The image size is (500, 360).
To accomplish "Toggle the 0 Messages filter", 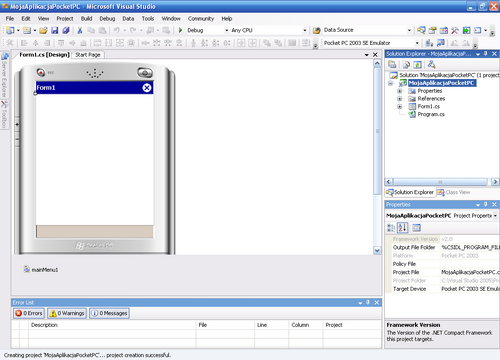I will [x=109, y=313].
